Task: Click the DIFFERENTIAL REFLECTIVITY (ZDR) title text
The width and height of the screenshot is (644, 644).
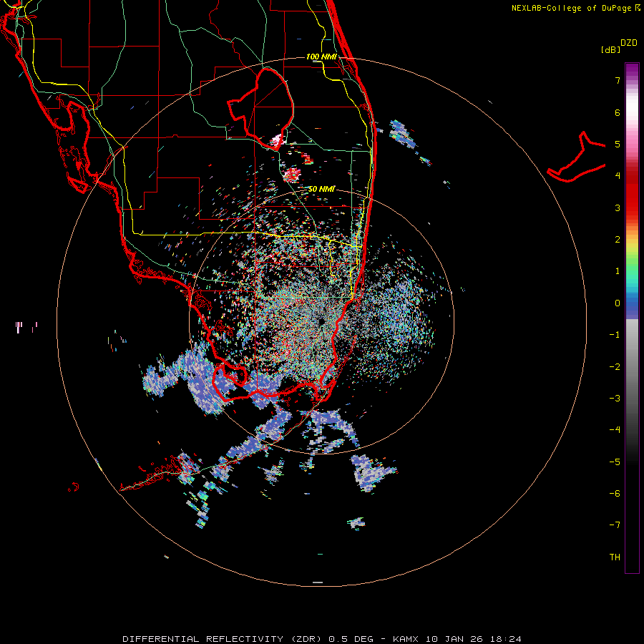Action: (223, 639)
